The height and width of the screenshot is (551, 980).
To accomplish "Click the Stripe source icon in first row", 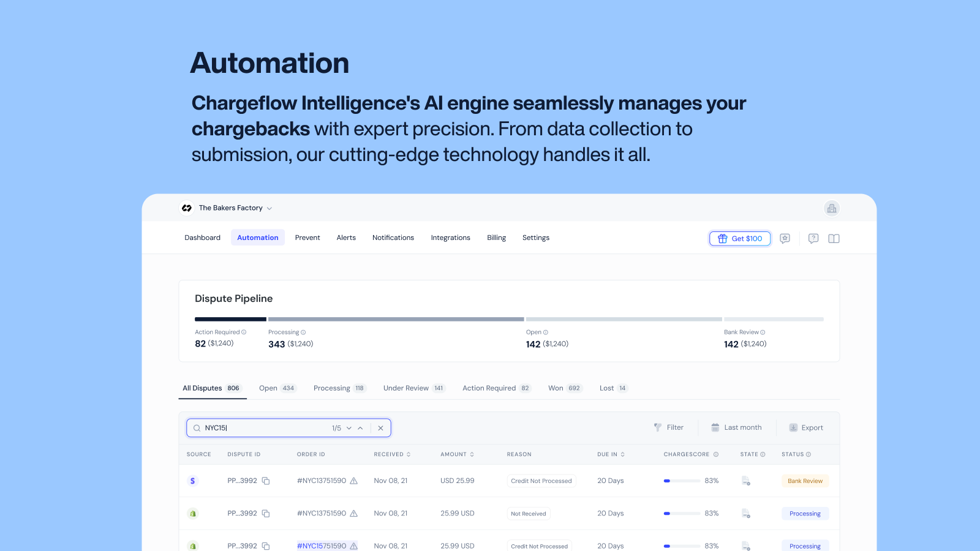I will 193,481.
